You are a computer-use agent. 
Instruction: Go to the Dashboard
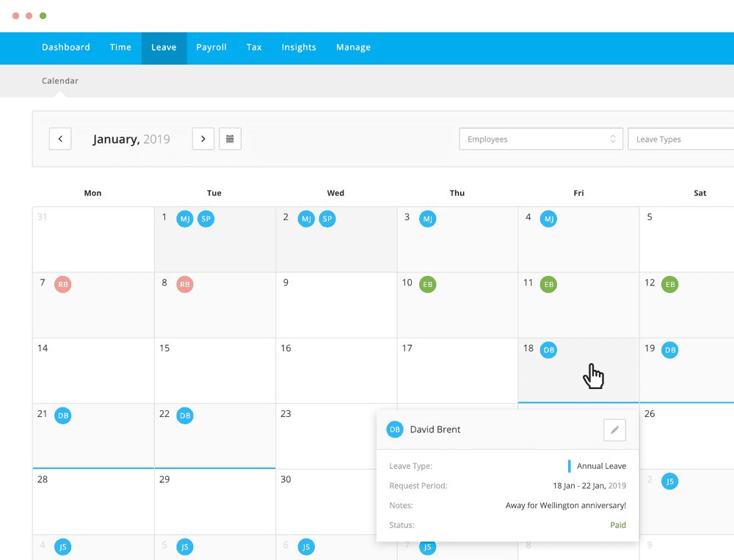[x=65, y=47]
